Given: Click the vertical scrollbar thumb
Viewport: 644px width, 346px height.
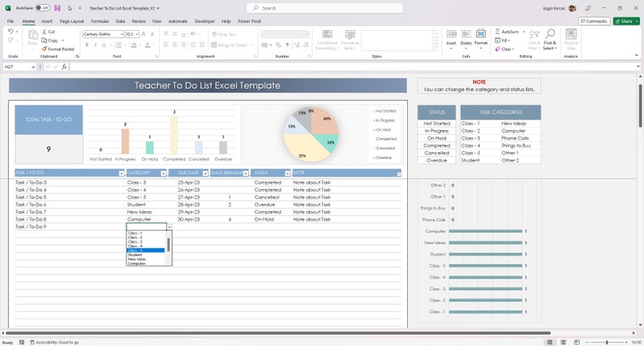Looking at the screenshot, I should [x=640, y=106].
